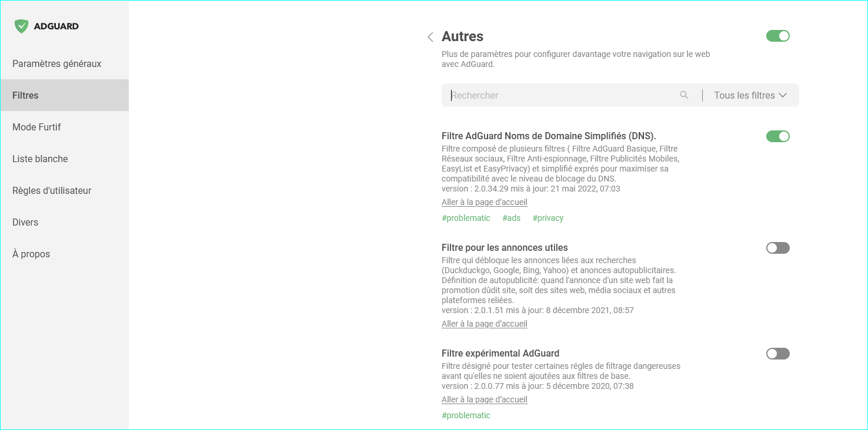868x430 pixels.
Task: Open homepage link for annonces utiles filter
Action: [484, 324]
